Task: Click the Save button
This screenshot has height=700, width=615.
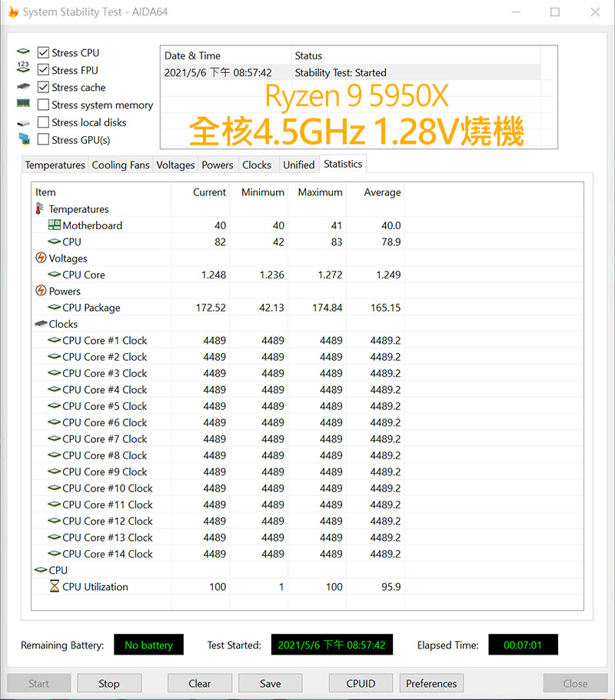Action: click(270, 683)
